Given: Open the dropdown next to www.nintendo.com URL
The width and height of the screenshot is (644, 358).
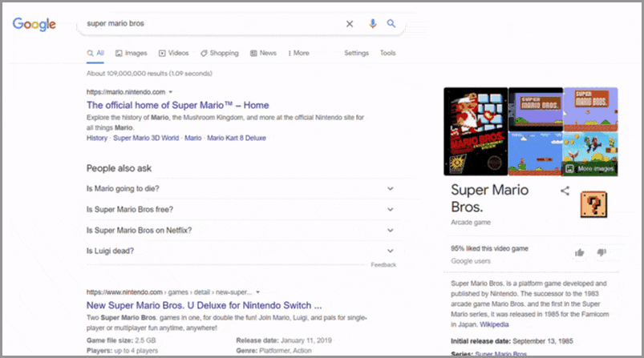Looking at the screenshot, I should click(x=258, y=292).
